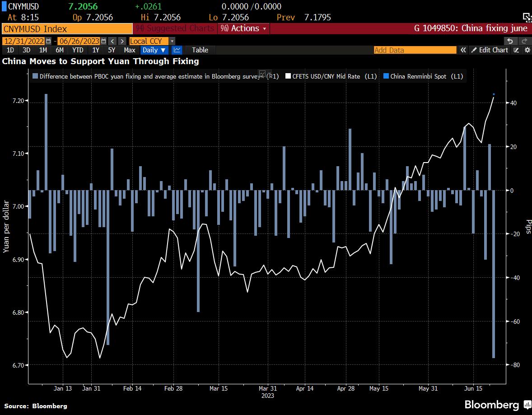Image resolution: width=532 pixels, height=415 pixels.
Task: Click the G 1049850 China fixing june title
Action: pyautogui.click(x=471, y=28)
